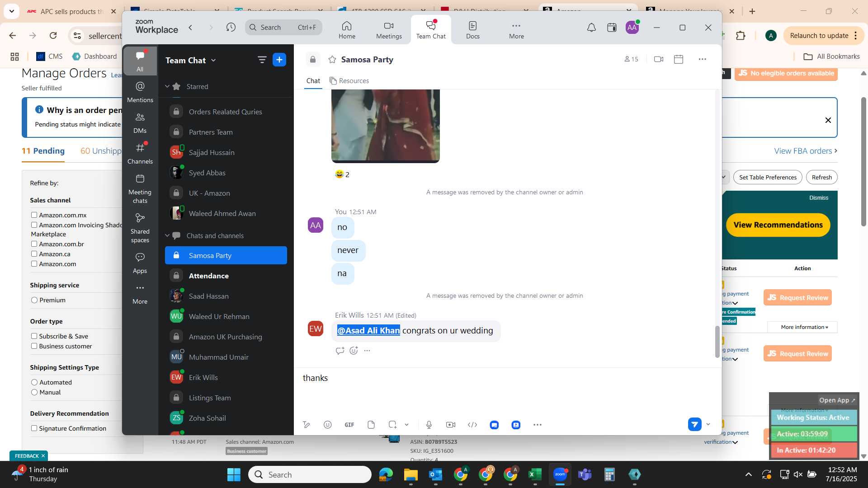Image resolution: width=868 pixels, height=488 pixels.
Task: Reply in thread to Erik Wills' message
Action: point(340,351)
